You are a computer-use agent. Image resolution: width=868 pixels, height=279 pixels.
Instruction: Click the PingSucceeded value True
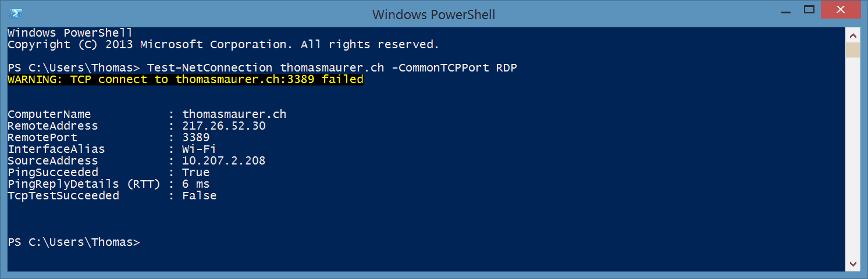[x=196, y=173]
